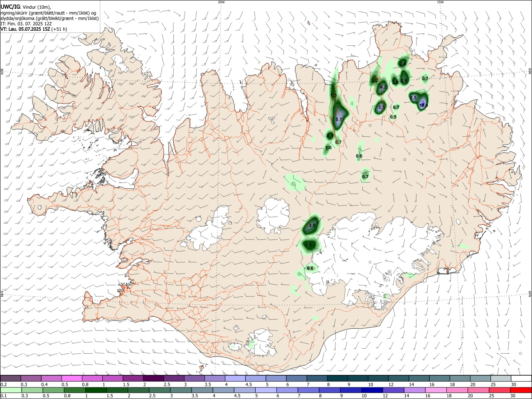Pick the pale grey snow swatch for 25–30 mm

coord(501,379)
